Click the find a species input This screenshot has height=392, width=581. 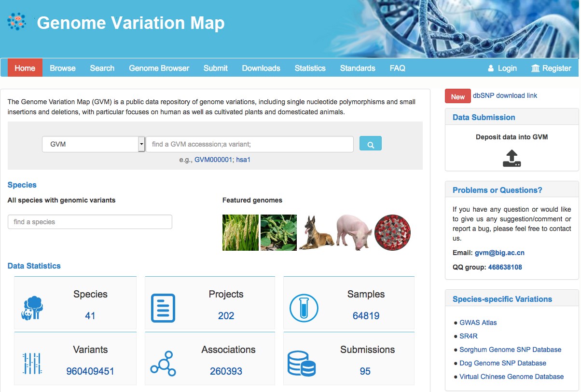pos(90,222)
